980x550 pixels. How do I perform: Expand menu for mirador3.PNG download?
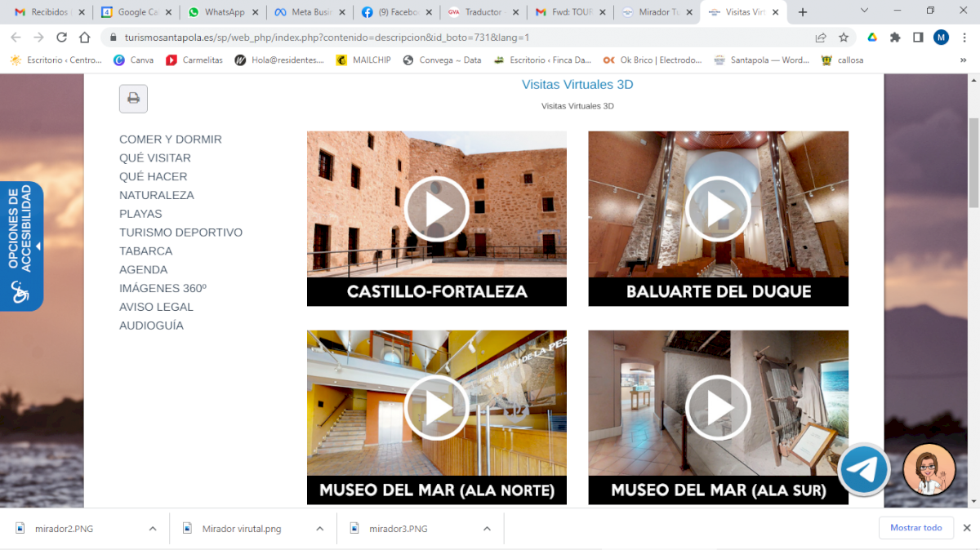[487, 529]
